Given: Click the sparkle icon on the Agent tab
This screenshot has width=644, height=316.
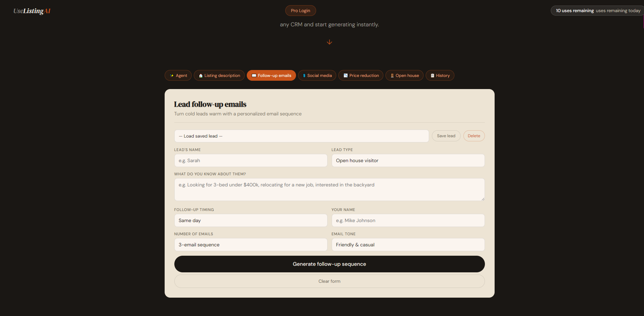Looking at the screenshot, I should (172, 75).
